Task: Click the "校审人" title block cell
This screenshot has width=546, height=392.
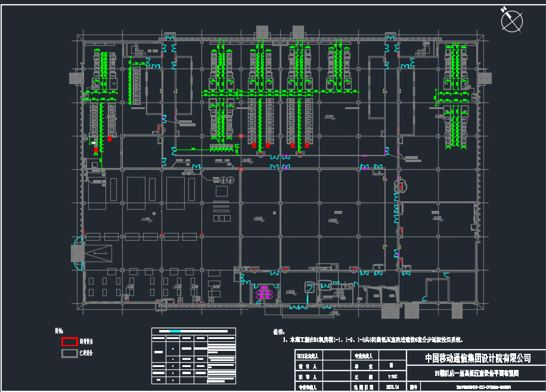Action: coord(309,377)
